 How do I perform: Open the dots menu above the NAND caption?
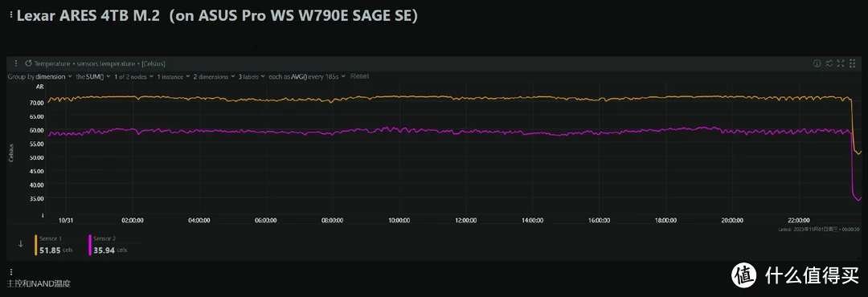(11, 272)
